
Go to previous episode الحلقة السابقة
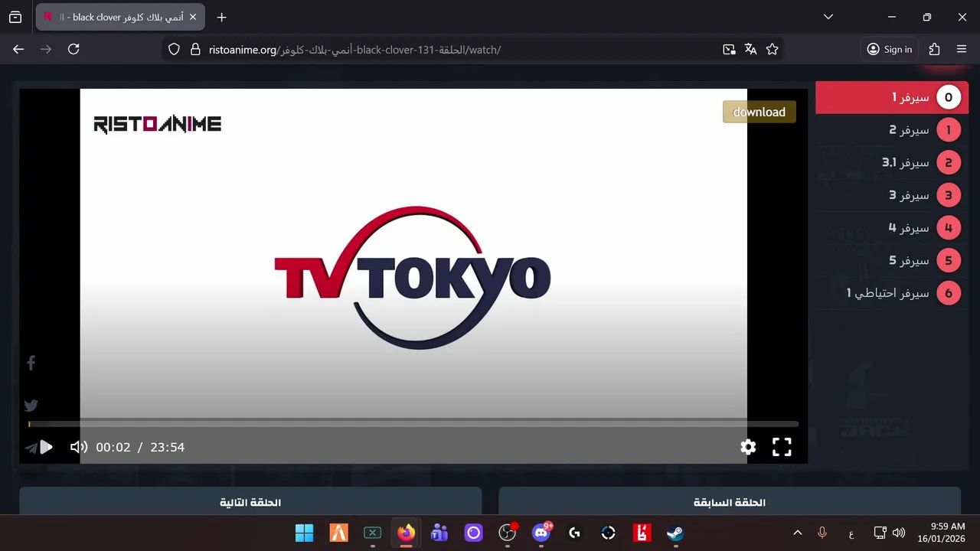730,502
